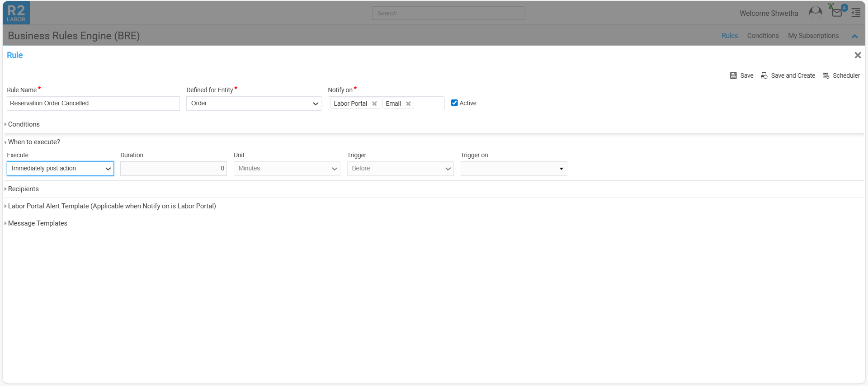Open the hamburger menu list icon

click(x=856, y=13)
